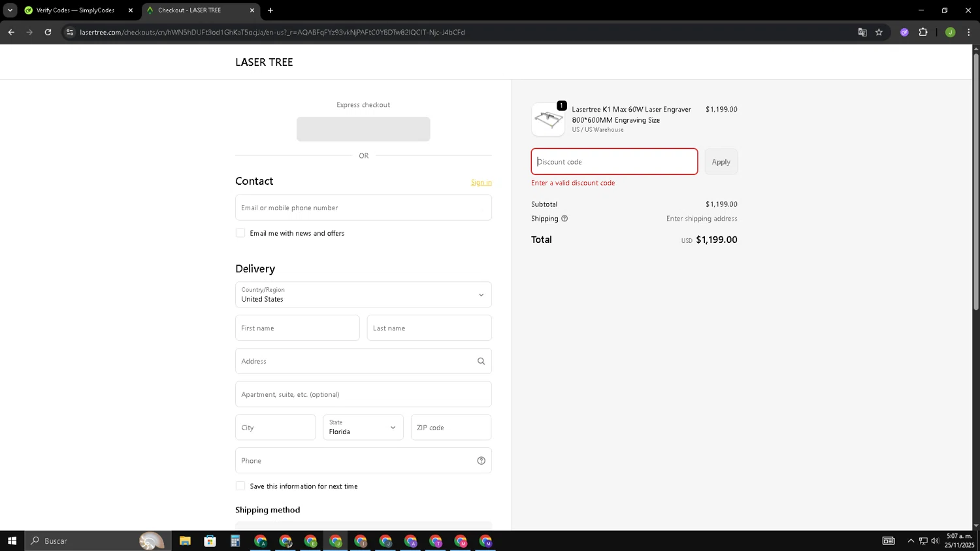
Task: Open the touch keyboard tray icon
Action: pyautogui.click(x=889, y=541)
